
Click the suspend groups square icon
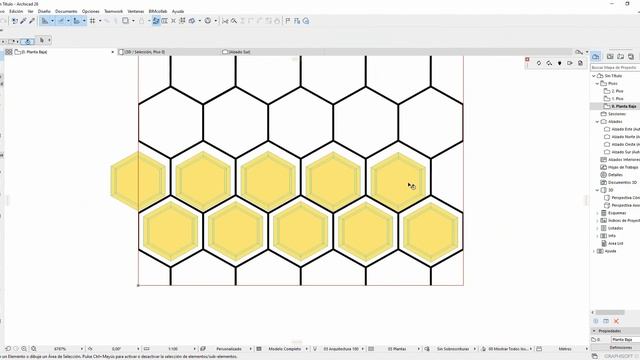point(125,21)
